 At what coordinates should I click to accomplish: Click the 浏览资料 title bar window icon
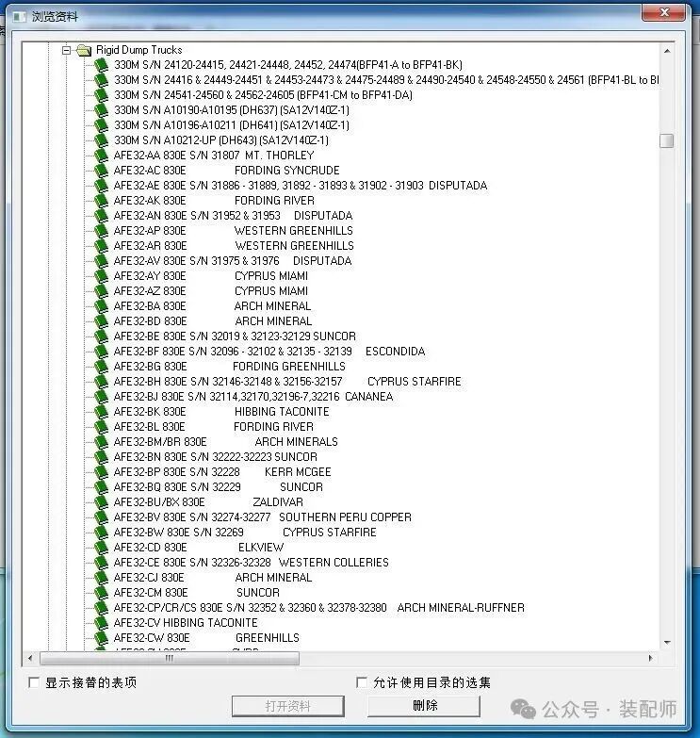[19, 17]
